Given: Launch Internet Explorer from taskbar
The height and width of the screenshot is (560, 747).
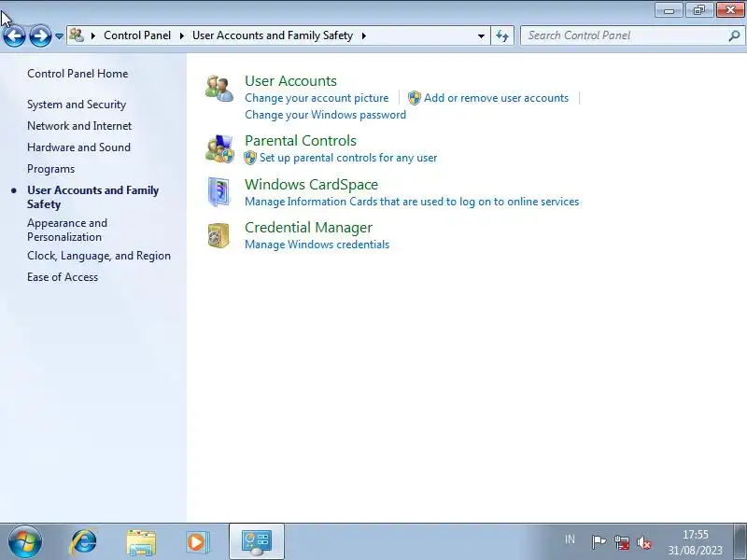Looking at the screenshot, I should pos(83,541).
